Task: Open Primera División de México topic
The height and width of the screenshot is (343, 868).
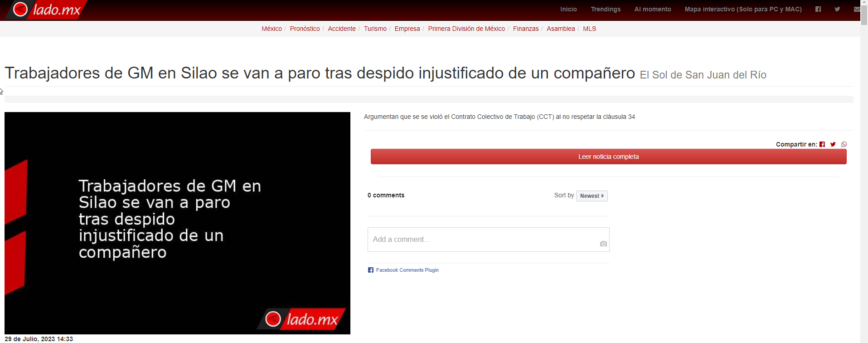Action: tap(466, 29)
